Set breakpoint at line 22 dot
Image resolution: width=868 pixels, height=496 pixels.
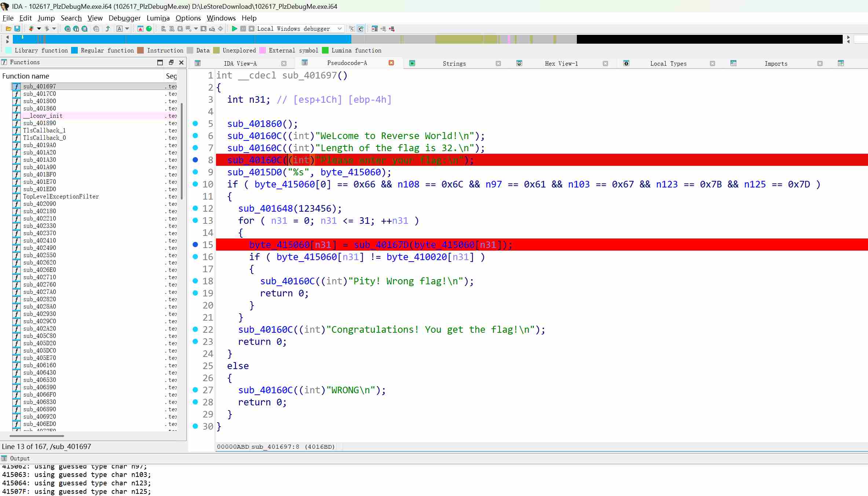[195, 329]
